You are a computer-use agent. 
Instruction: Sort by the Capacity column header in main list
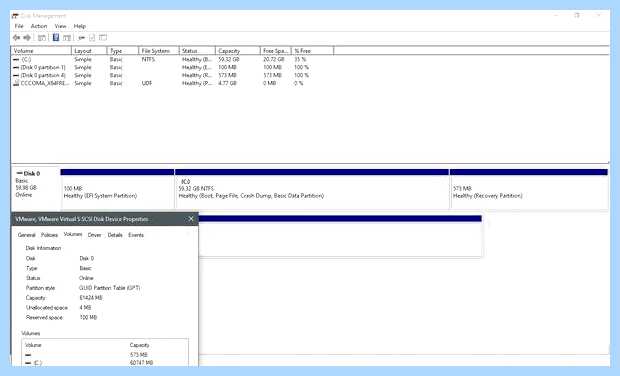(238, 51)
